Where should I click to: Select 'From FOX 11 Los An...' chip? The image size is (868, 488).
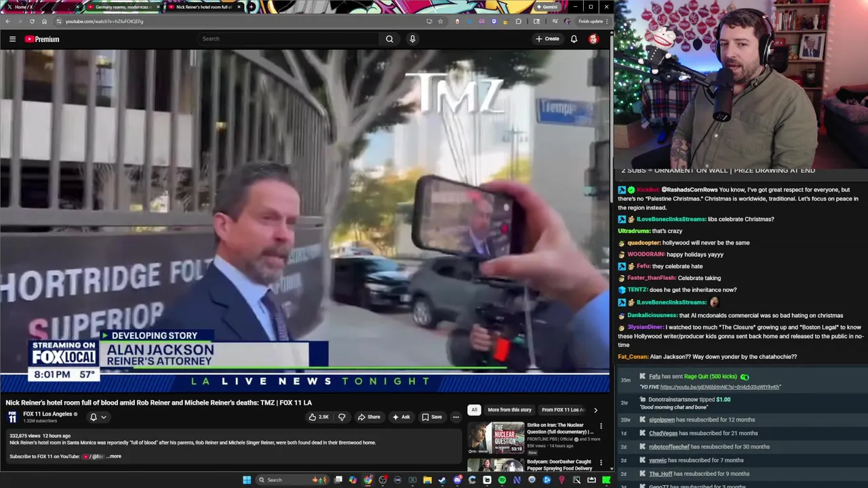(x=563, y=409)
